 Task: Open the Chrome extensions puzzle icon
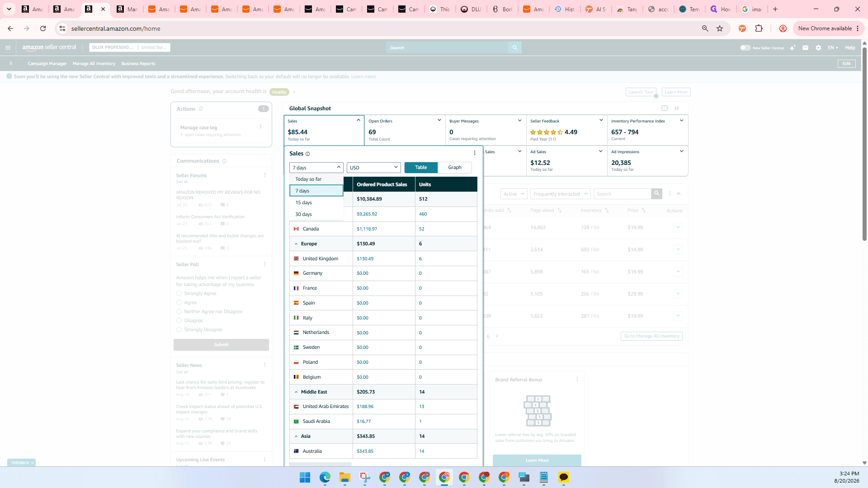(x=759, y=28)
